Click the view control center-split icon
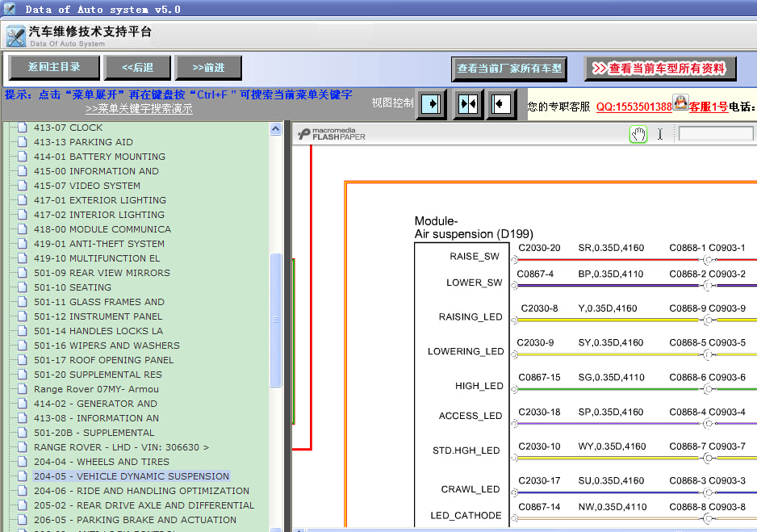The height and width of the screenshot is (532, 757). click(x=468, y=104)
